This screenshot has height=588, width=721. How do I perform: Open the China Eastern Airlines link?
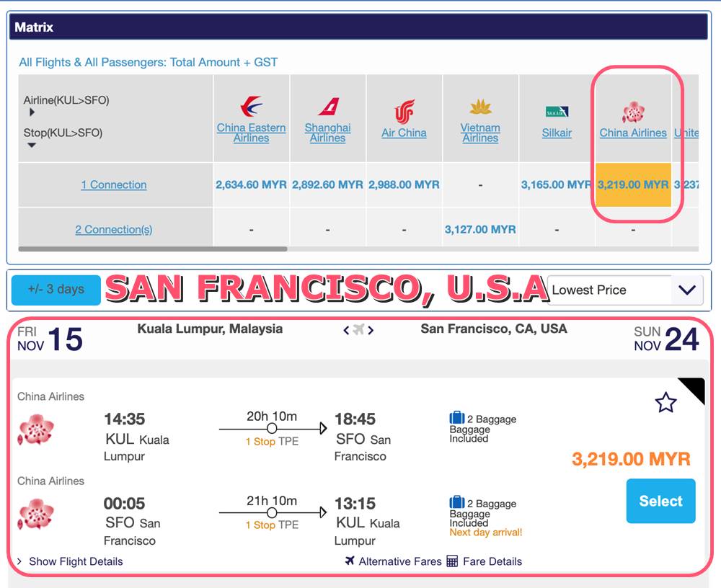coord(252,133)
